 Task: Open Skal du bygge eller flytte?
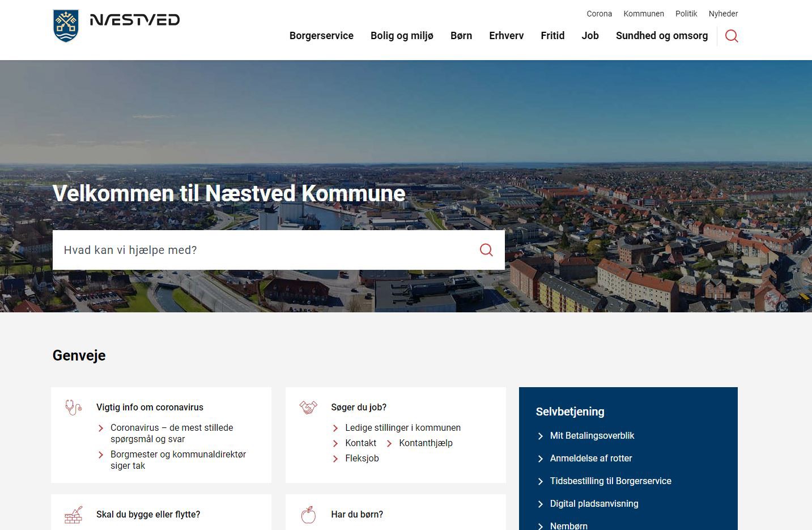tap(148, 515)
